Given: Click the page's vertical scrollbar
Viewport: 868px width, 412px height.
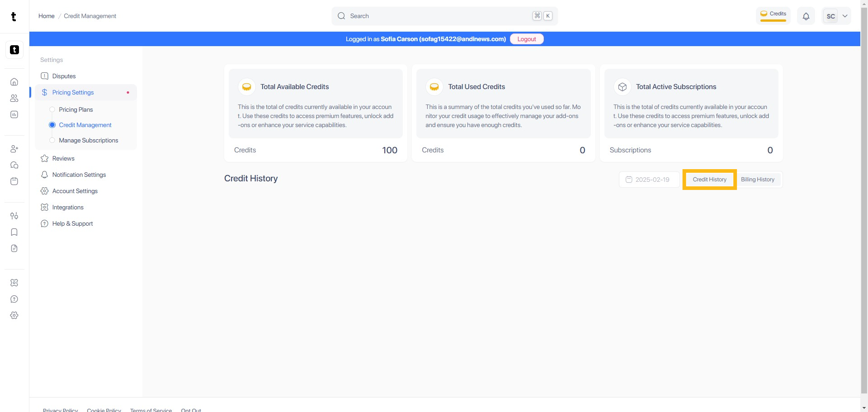Looking at the screenshot, I should tap(864, 181).
